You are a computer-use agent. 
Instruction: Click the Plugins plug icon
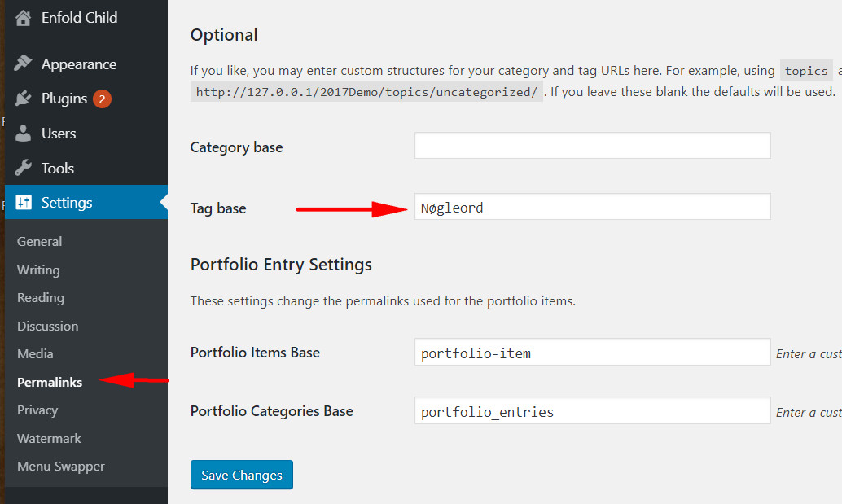[x=23, y=99]
